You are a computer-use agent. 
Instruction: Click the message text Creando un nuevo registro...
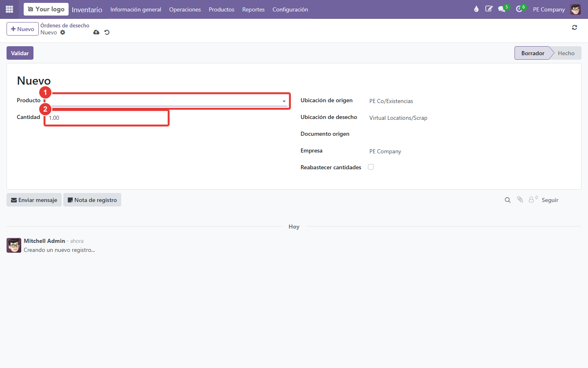point(59,250)
